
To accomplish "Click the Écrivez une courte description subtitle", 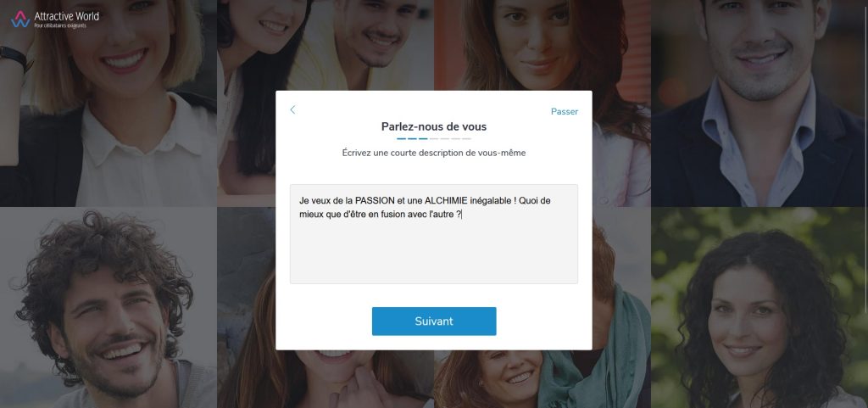I will point(434,153).
